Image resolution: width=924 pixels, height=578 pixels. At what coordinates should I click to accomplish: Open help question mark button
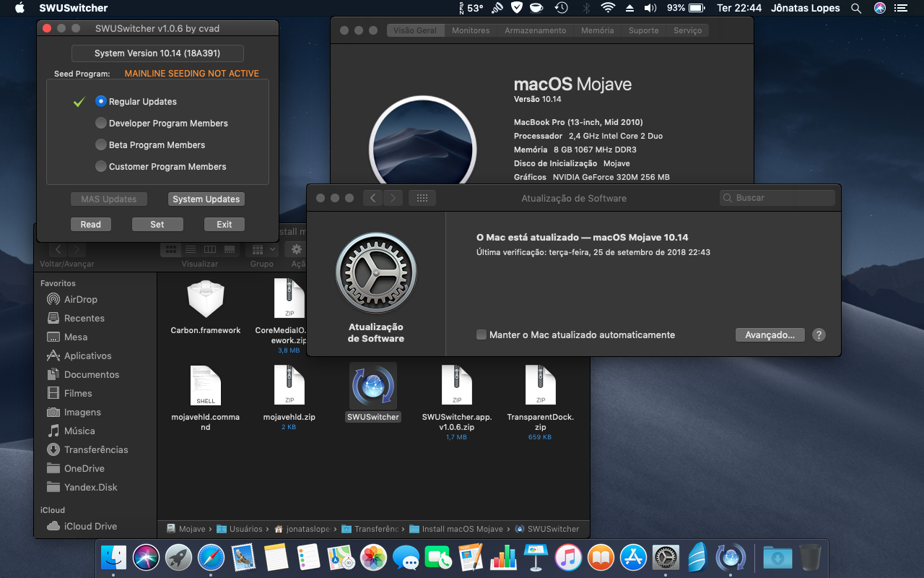[819, 335]
